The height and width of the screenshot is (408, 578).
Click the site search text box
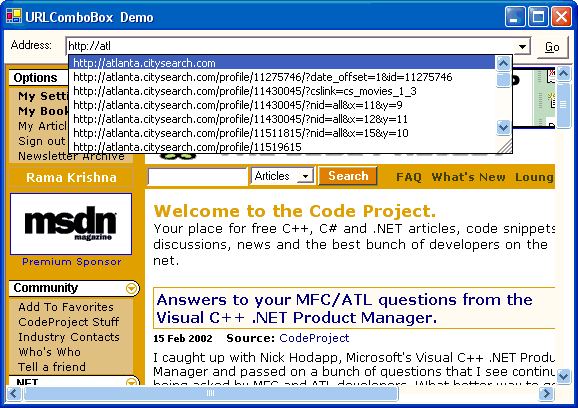[x=198, y=177]
